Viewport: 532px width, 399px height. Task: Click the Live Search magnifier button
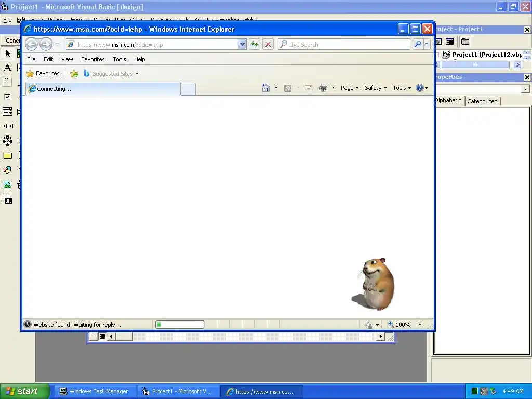[x=418, y=44]
